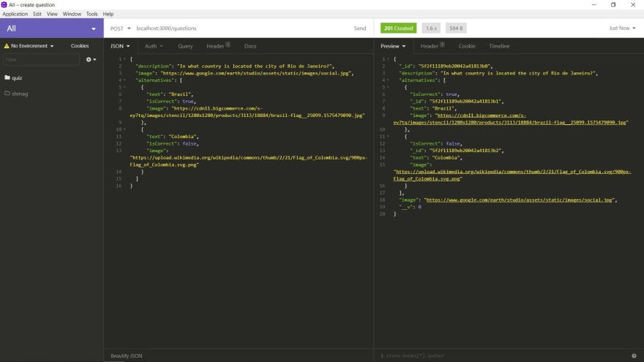Click the "__v": 0 line in response
The image size is (644, 362).
pos(410,207)
